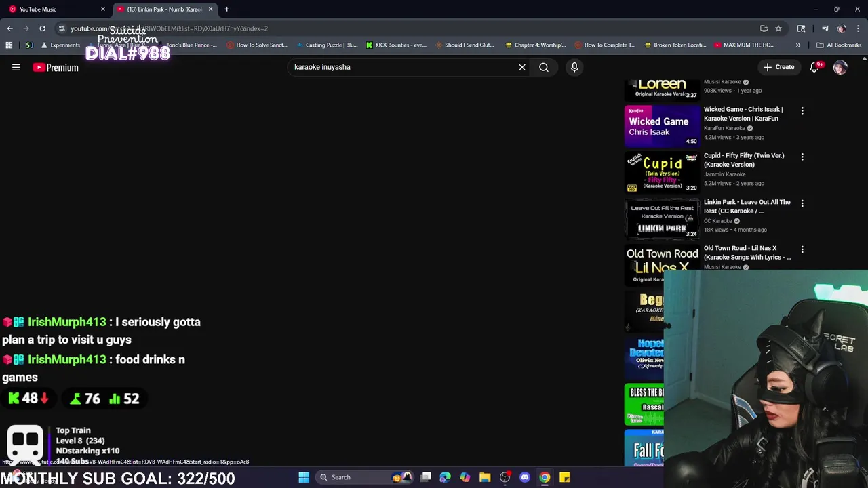The image size is (868, 488).
Task: Switch to OBS Studio on the taskbar
Action: 505,477
